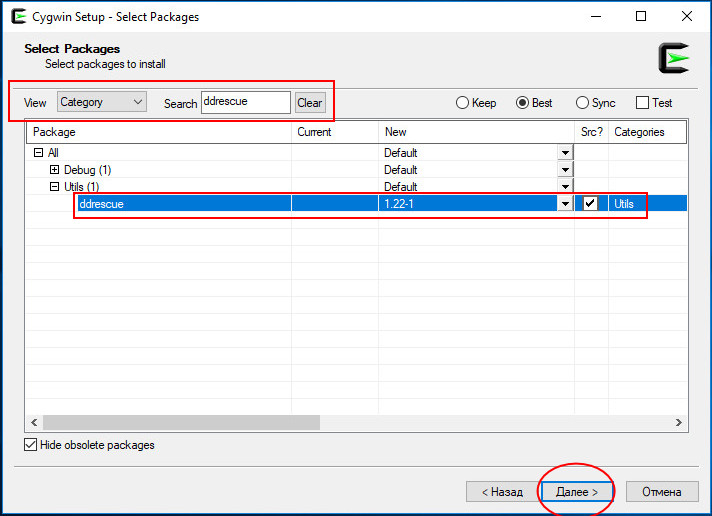
Task: Click the Debug (1) tree label
Action: pyautogui.click(x=88, y=170)
